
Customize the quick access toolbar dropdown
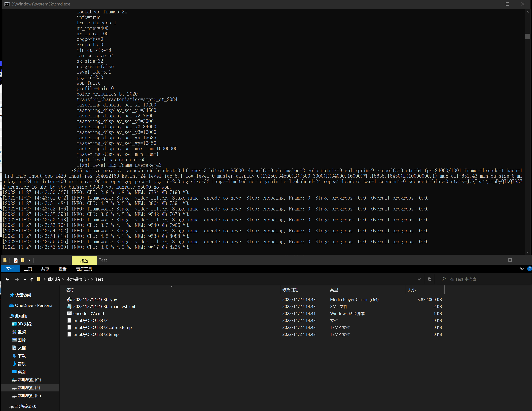pyautogui.click(x=29, y=260)
